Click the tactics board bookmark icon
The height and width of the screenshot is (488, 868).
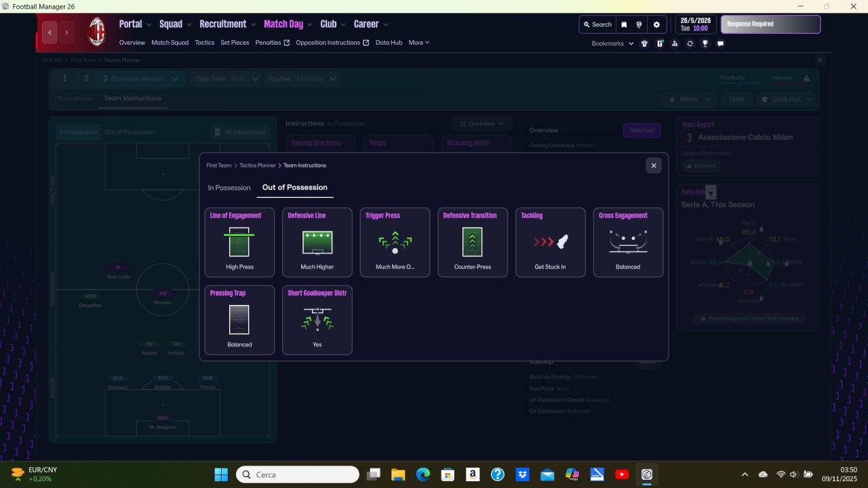[660, 43]
